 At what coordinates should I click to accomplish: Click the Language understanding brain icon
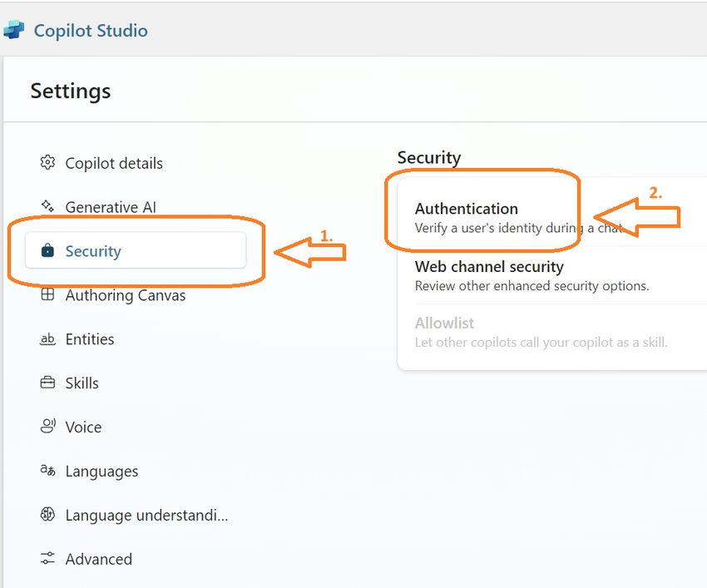point(47,515)
